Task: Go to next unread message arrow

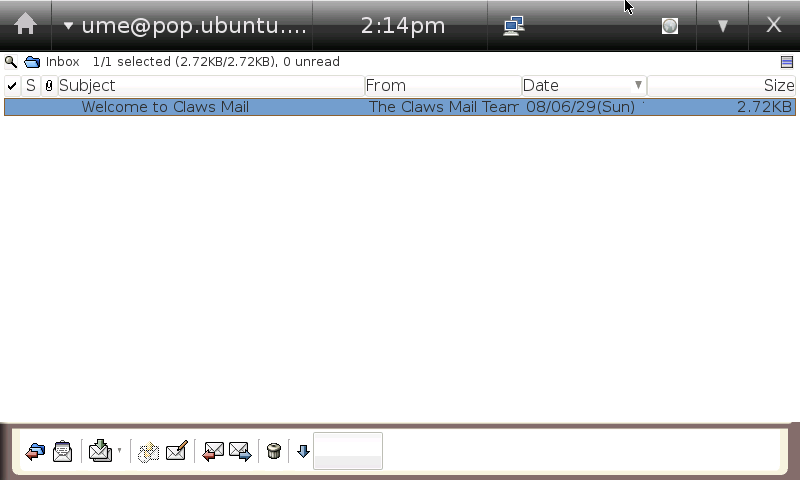Action: point(303,451)
